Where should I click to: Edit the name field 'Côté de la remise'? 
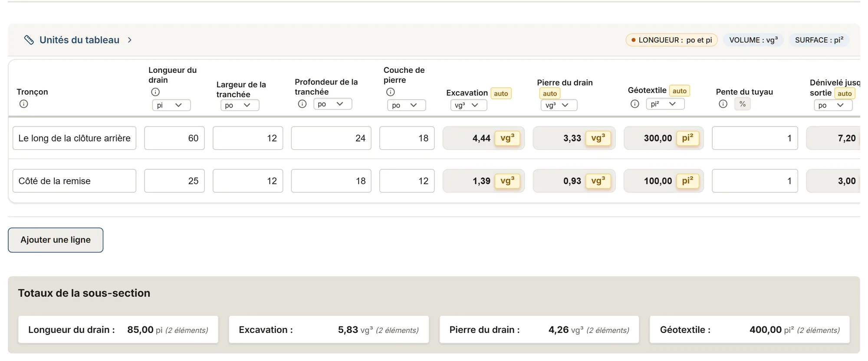pos(74,181)
